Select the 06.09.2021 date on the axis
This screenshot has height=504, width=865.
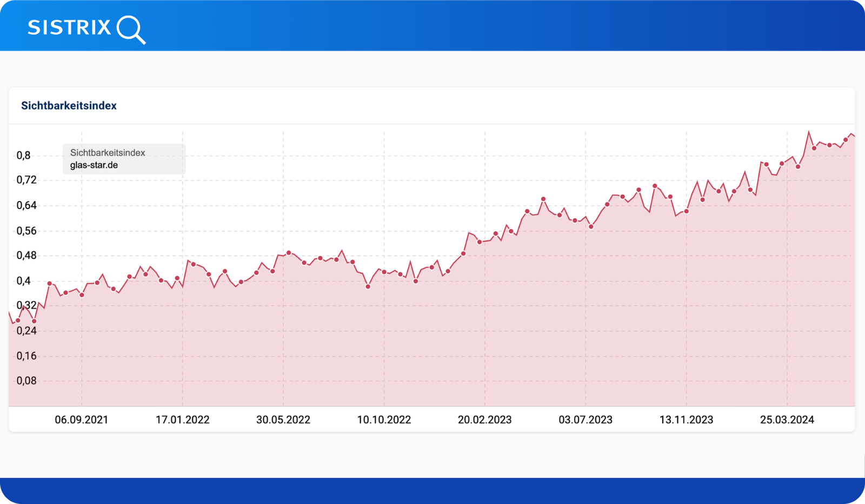[82, 420]
